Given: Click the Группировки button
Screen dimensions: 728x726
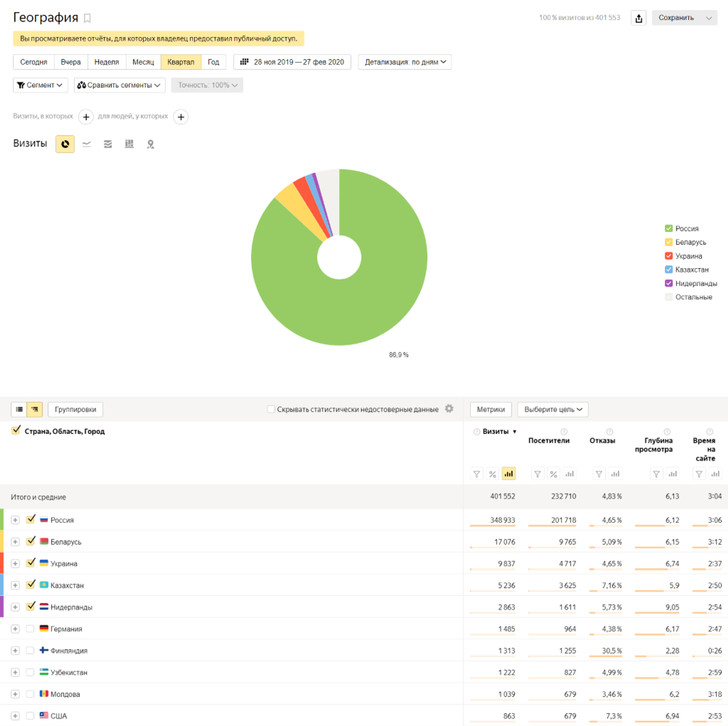Looking at the screenshot, I should click(75, 409).
